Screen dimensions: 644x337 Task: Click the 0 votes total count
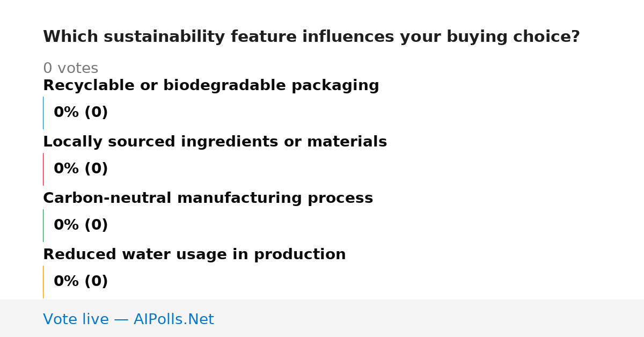coord(70,69)
